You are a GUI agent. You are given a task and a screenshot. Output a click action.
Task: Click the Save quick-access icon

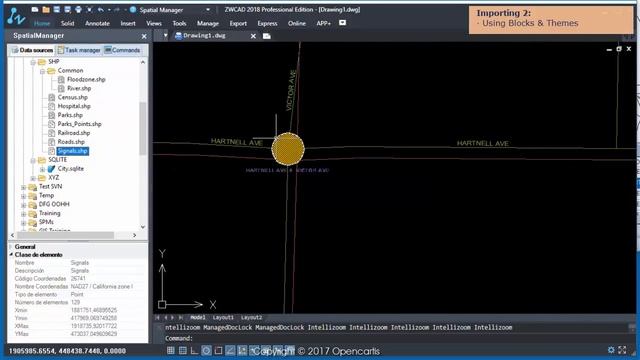[56, 9]
